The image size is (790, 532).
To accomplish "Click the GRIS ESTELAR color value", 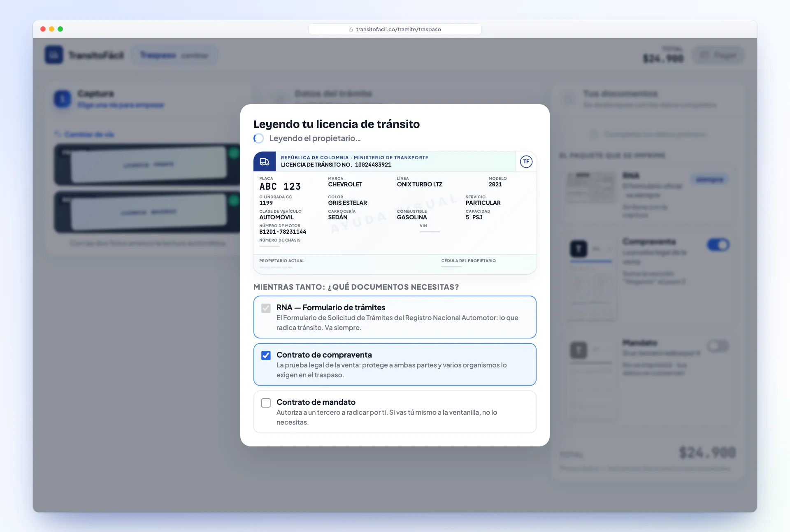I will point(348,203).
